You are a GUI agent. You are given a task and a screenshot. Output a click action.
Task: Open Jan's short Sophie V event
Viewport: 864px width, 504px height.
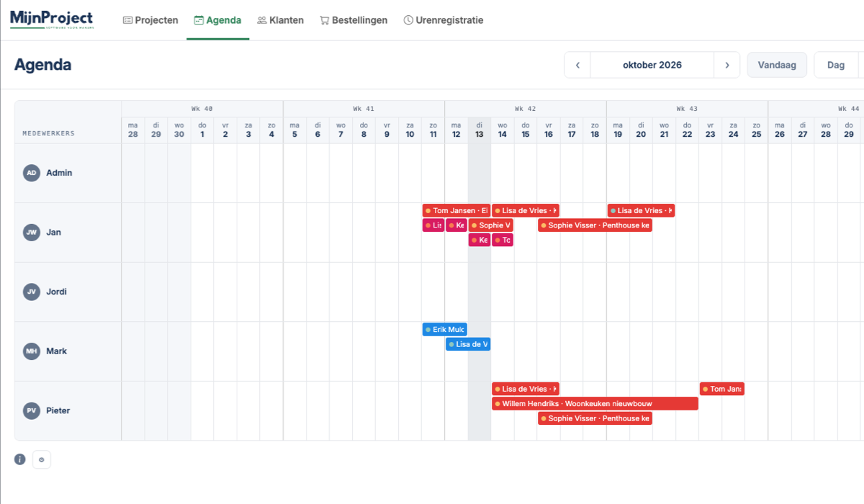click(491, 225)
